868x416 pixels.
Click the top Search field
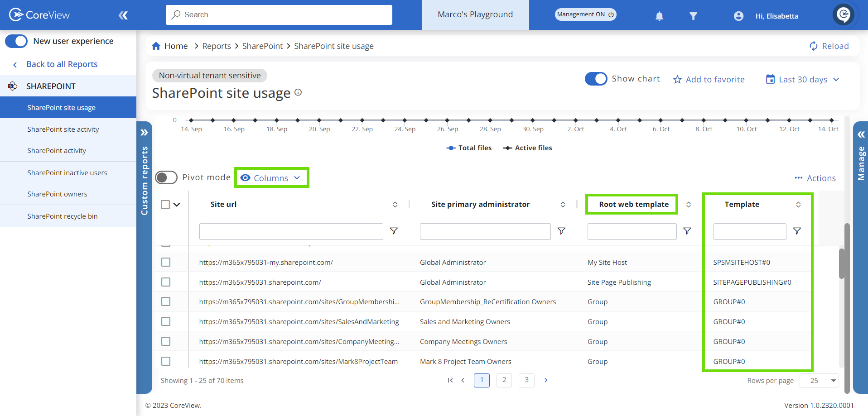coord(279,15)
